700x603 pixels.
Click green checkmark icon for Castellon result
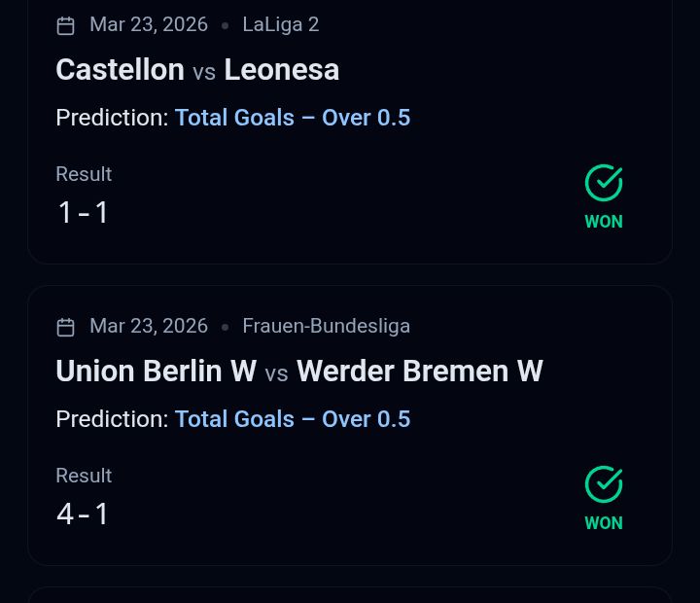(x=604, y=183)
